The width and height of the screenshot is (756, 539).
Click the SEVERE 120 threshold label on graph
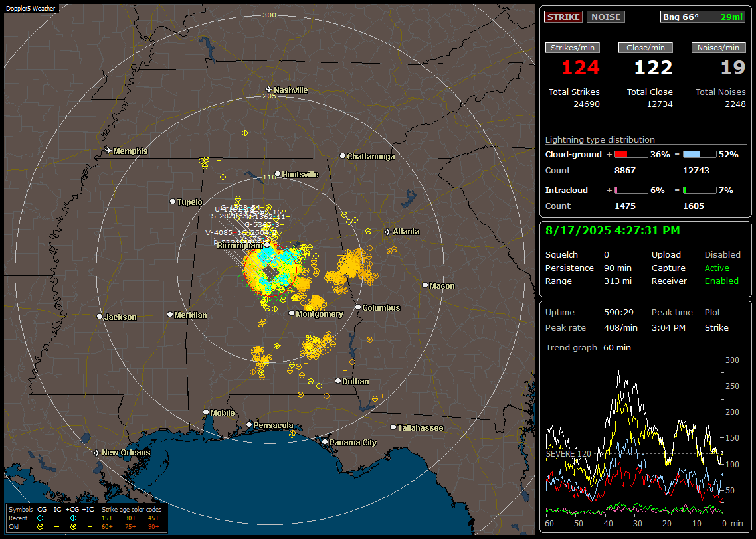coord(569,454)
